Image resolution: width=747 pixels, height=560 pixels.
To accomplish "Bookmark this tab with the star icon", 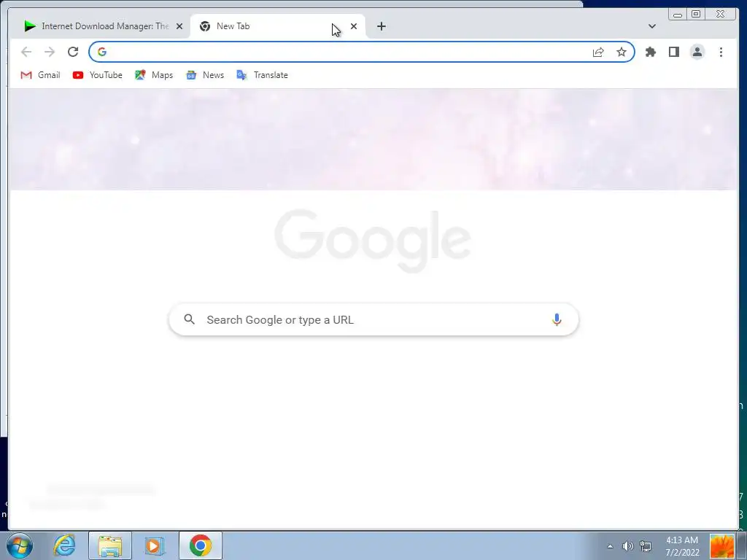I will 622,52.
